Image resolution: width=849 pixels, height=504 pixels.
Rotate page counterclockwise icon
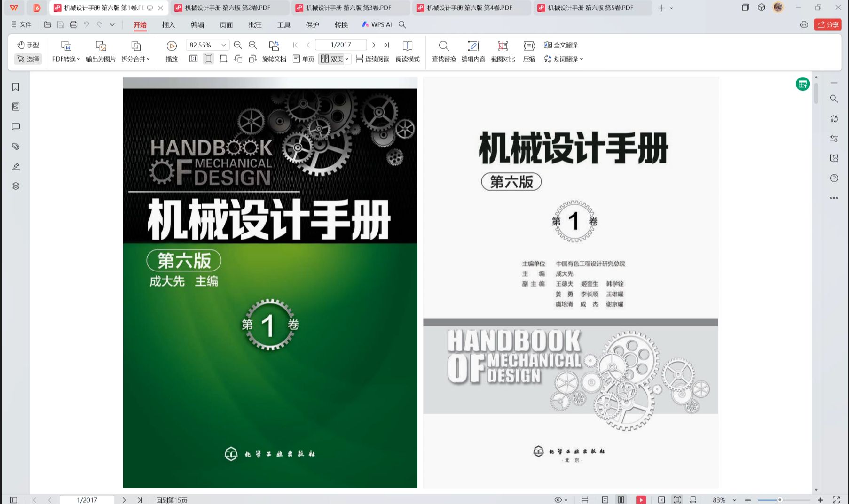[238, 59]
